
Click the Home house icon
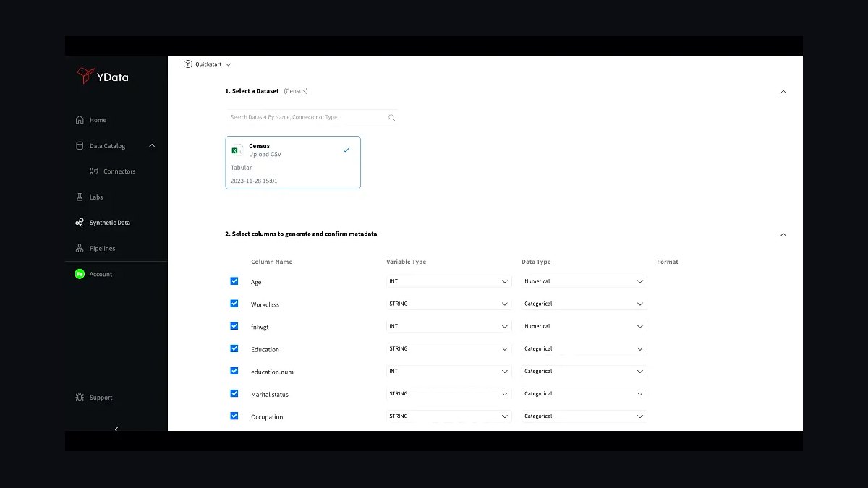click(x=80, y=120)
